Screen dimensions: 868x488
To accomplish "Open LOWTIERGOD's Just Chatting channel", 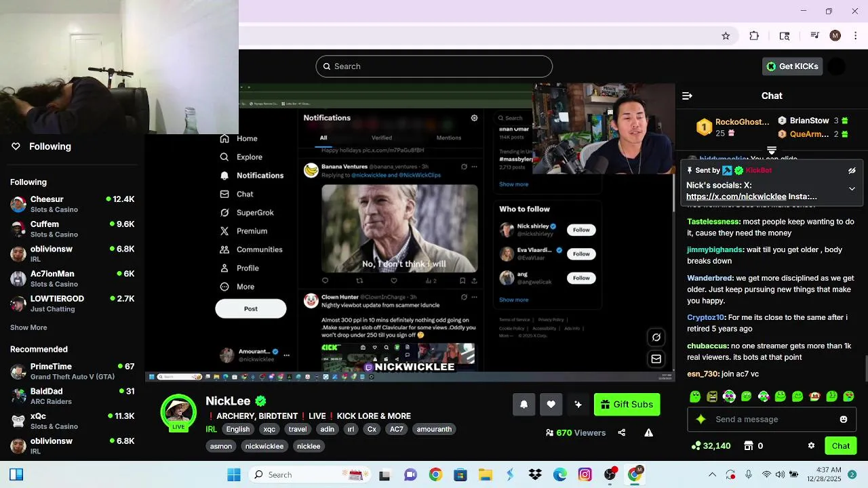I will coord(72,304).
